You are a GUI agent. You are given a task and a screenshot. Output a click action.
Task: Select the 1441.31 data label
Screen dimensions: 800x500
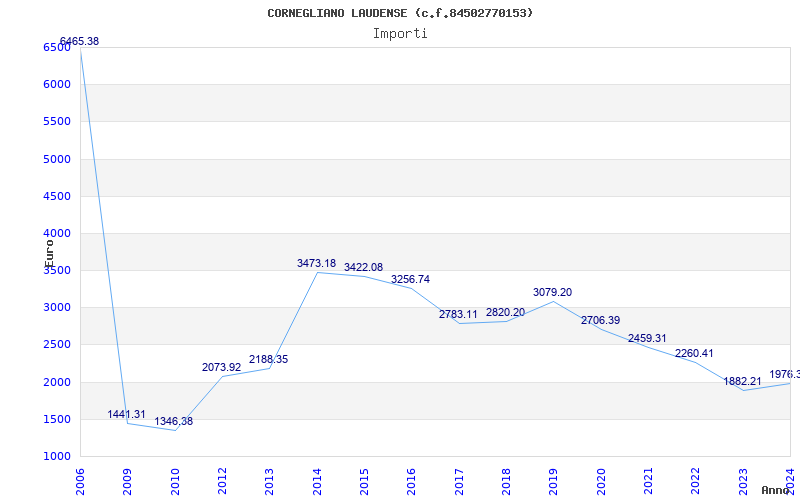pyautogui.click(x=127, y=414)
